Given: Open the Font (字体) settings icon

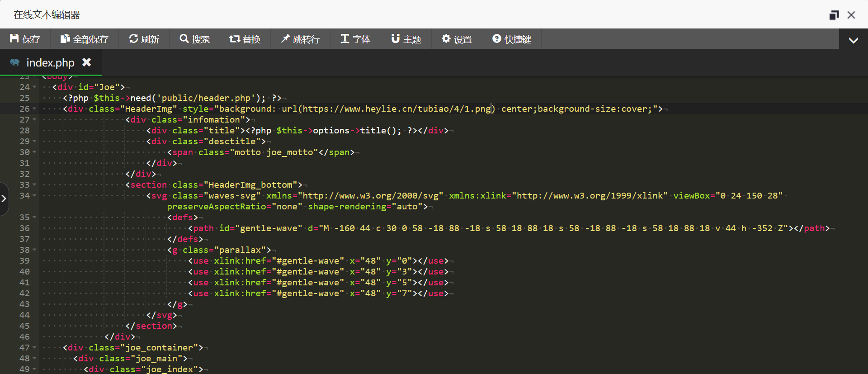Looking at the screenshot, I should click(x=344, y=39).
